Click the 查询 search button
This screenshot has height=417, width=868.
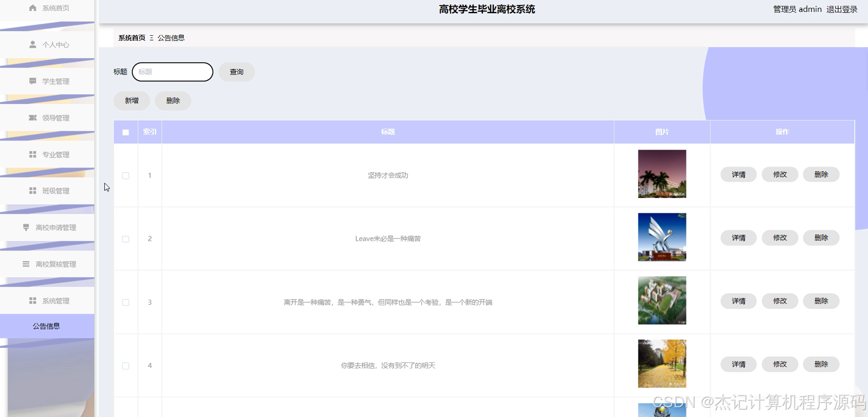point(236,72)
